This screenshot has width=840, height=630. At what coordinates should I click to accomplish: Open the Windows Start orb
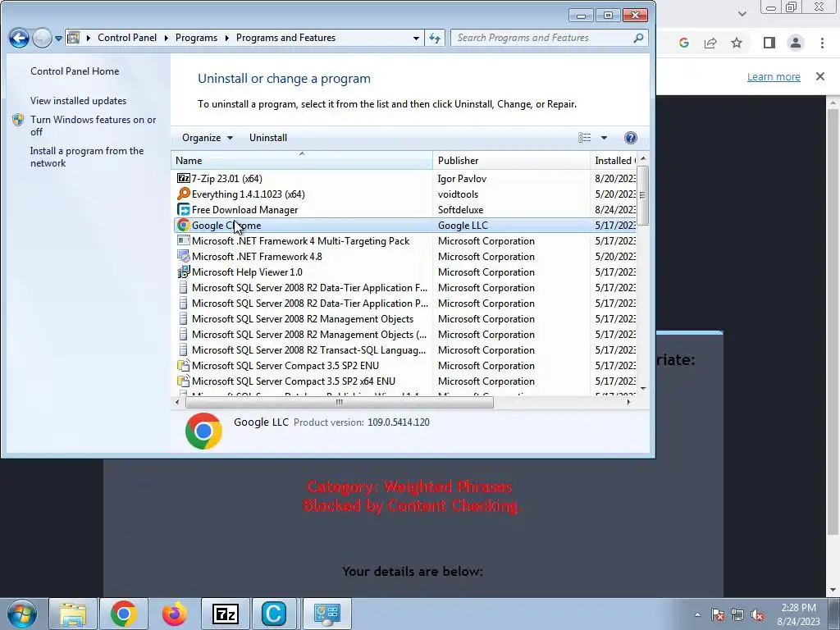21,614
